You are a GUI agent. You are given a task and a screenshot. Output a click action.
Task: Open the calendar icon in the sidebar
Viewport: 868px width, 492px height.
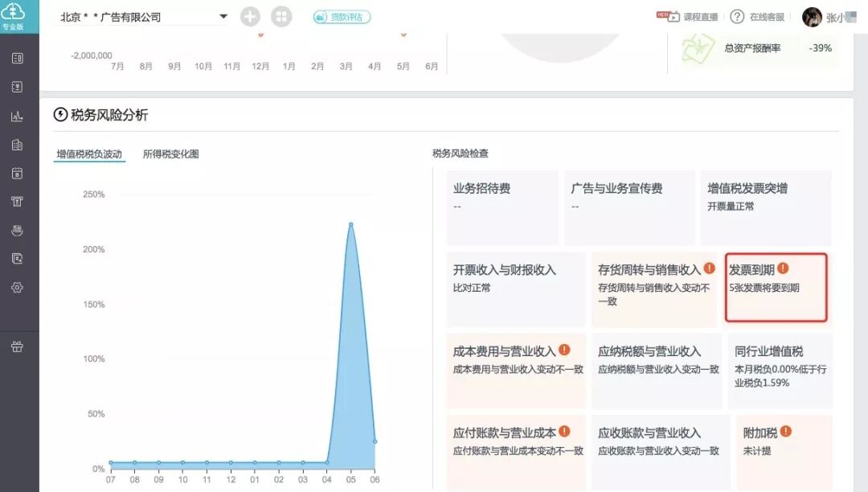tap(17, 173)
